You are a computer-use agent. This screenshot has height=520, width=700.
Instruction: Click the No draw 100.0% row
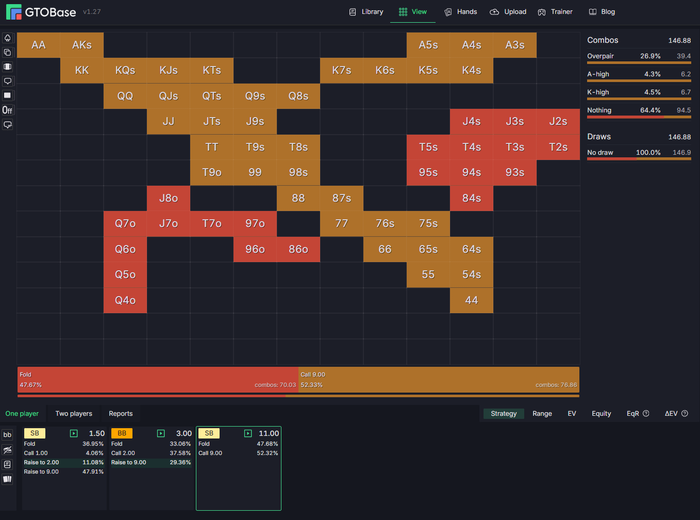pyautogui.click(x=639, y=154)
